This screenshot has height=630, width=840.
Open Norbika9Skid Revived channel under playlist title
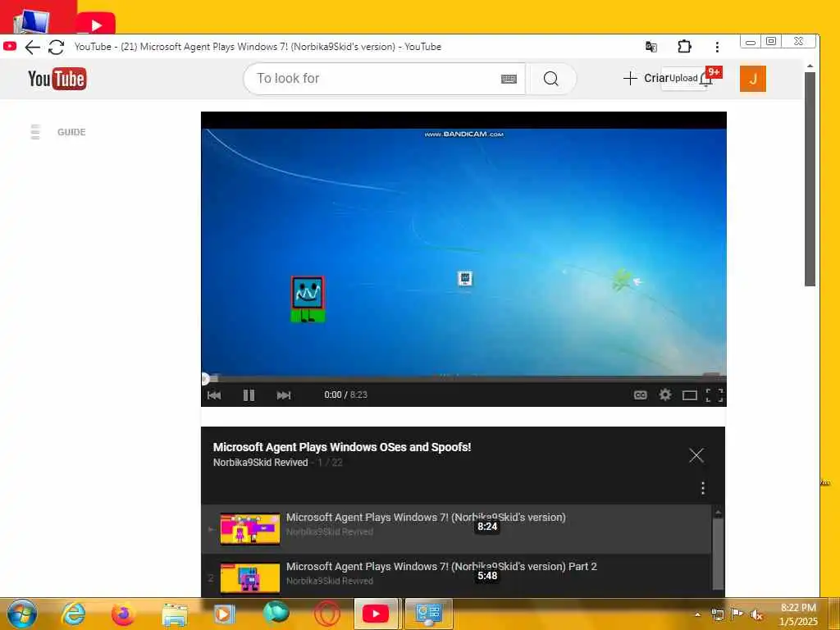click(x=260, y=463)
